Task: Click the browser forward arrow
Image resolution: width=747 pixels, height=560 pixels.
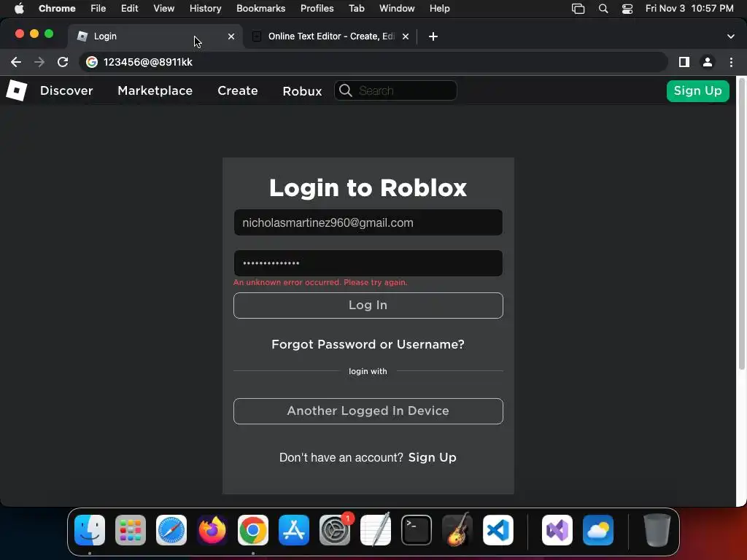Action: coord(39,62)
